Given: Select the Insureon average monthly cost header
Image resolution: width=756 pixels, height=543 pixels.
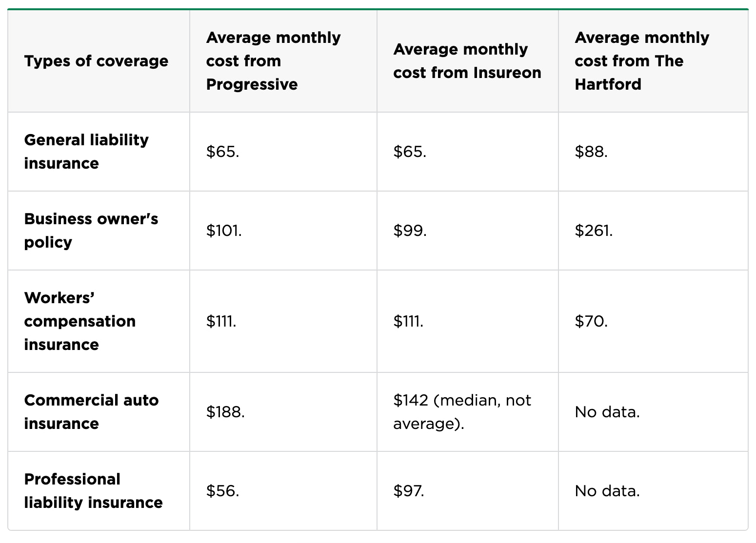Looking at the screenshot, I should click(467, 61).
